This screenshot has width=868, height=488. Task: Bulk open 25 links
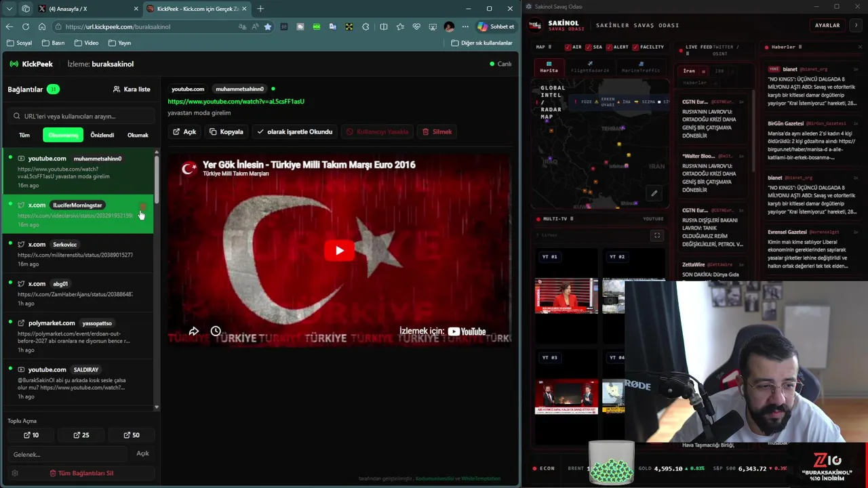tap(81, 435)
